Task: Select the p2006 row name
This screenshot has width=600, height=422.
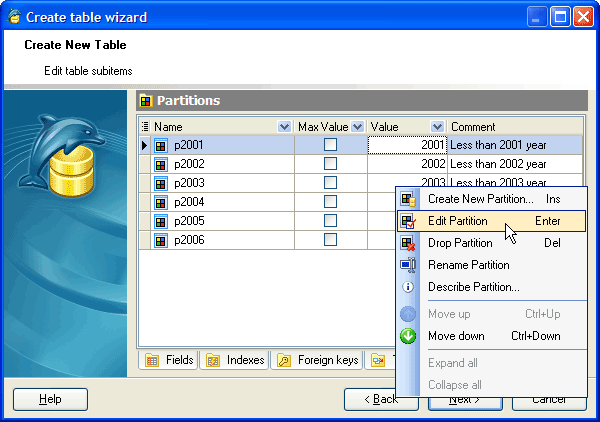Action: click(x=189, y=240)
